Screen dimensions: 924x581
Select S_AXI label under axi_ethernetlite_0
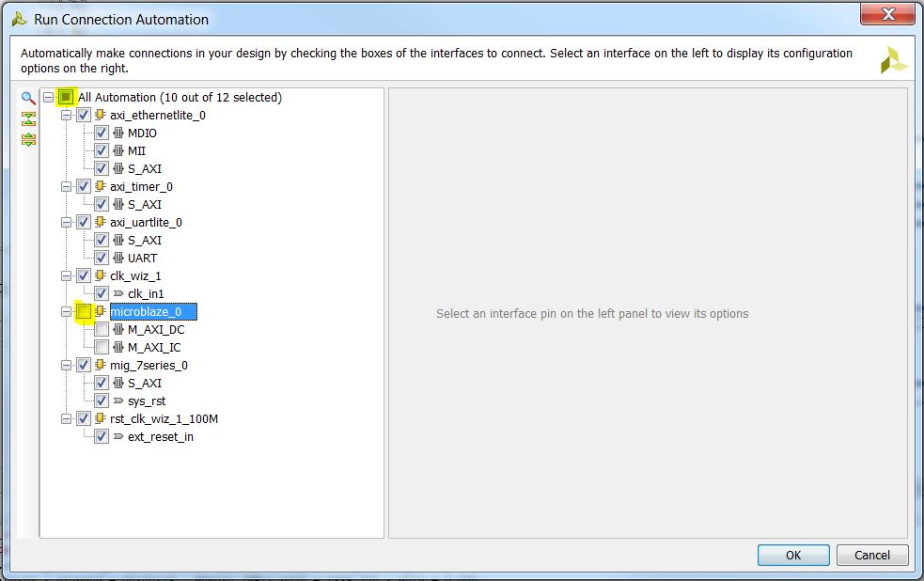tap(145, 169)
